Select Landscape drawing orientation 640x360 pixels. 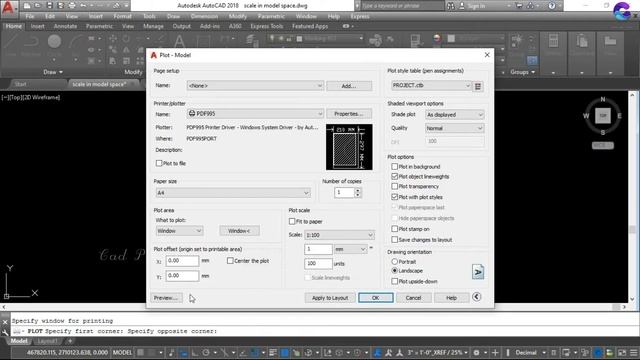point(394,271)
